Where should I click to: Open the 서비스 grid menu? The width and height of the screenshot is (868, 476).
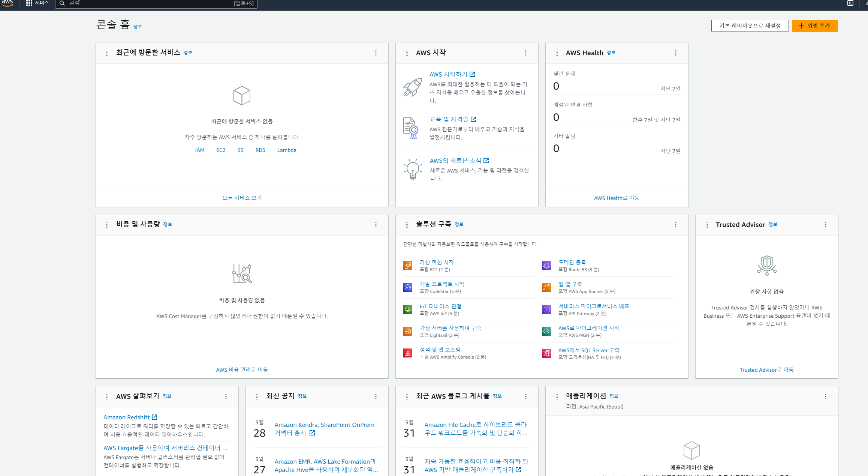[x=37, y=3]
